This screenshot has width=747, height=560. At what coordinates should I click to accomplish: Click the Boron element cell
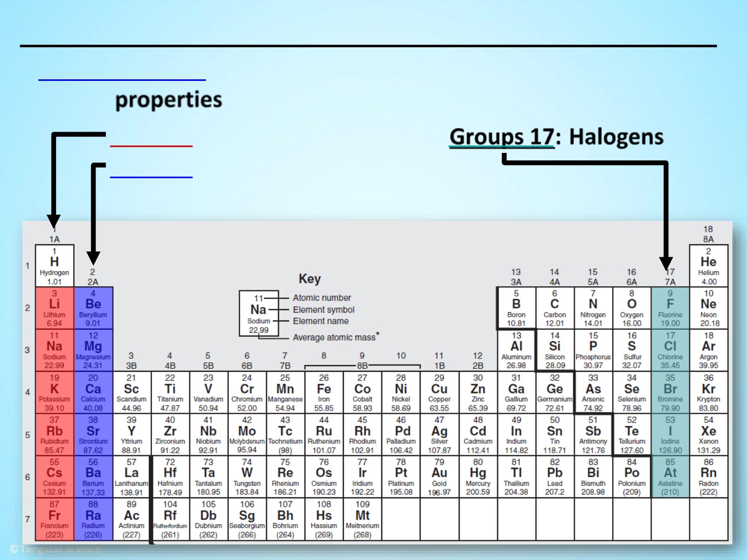click(517, 308)
